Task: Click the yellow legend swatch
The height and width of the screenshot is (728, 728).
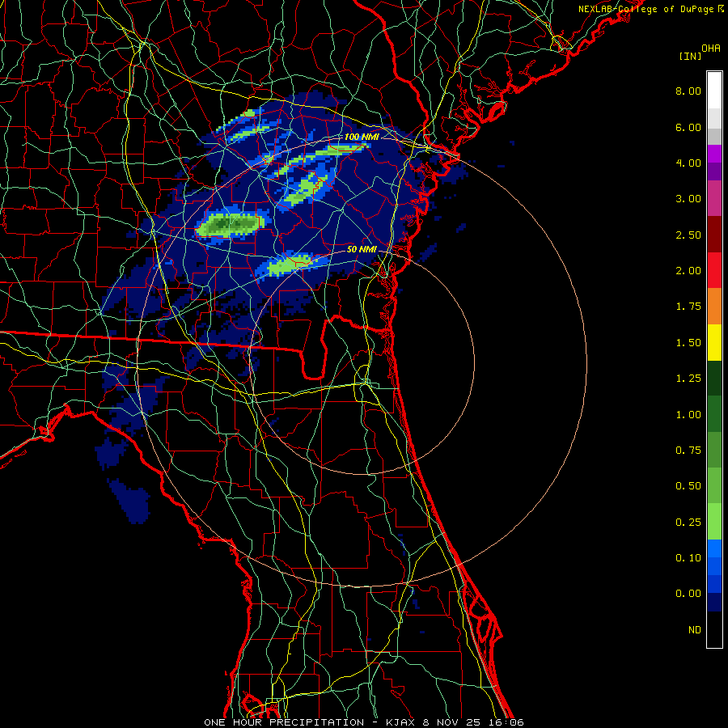Action: point(714,342)
